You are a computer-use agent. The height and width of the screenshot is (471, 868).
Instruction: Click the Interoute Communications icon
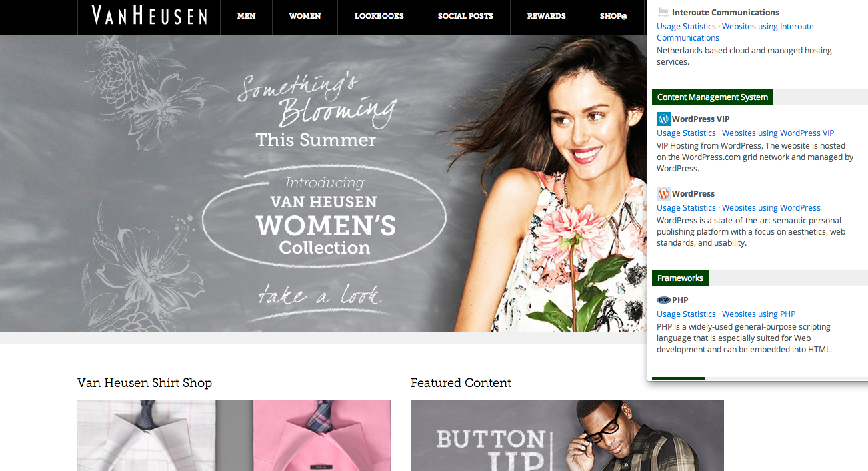pos(663,12)
